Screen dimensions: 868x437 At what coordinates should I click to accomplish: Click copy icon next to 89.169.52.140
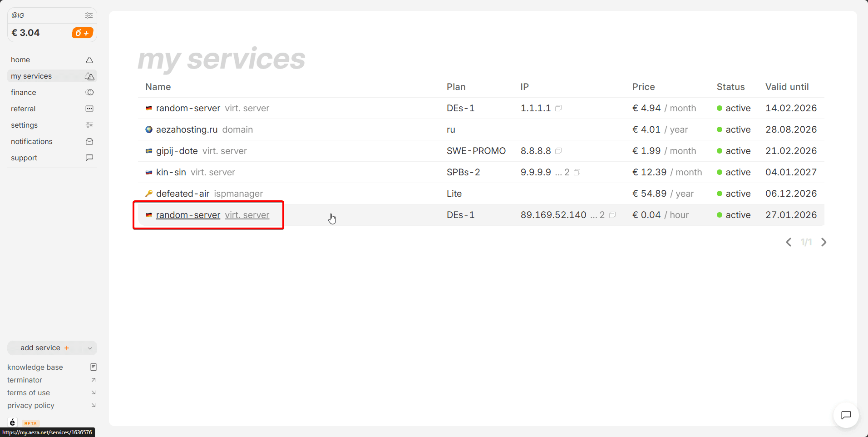click(x=612, y=215)
